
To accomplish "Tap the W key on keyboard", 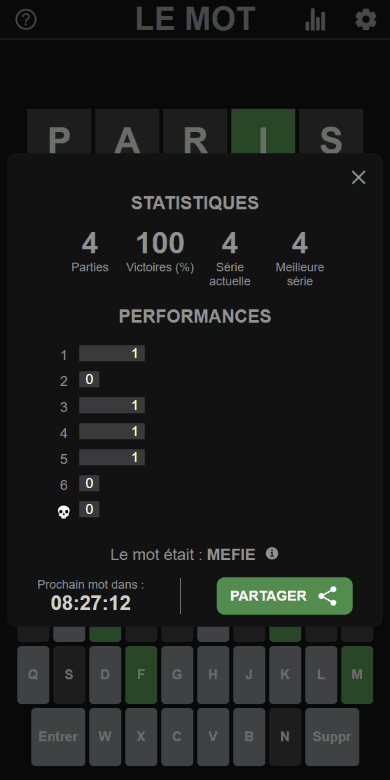I will (x=105, y=737).
